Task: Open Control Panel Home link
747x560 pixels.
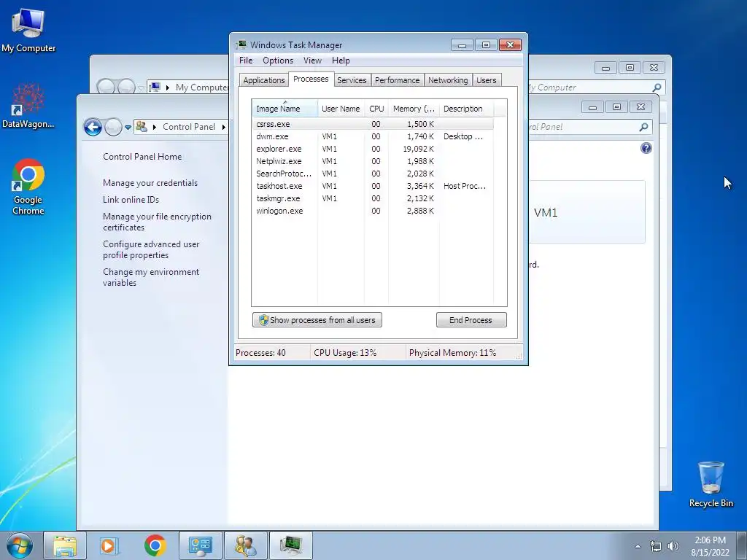Action: [142, 157]
